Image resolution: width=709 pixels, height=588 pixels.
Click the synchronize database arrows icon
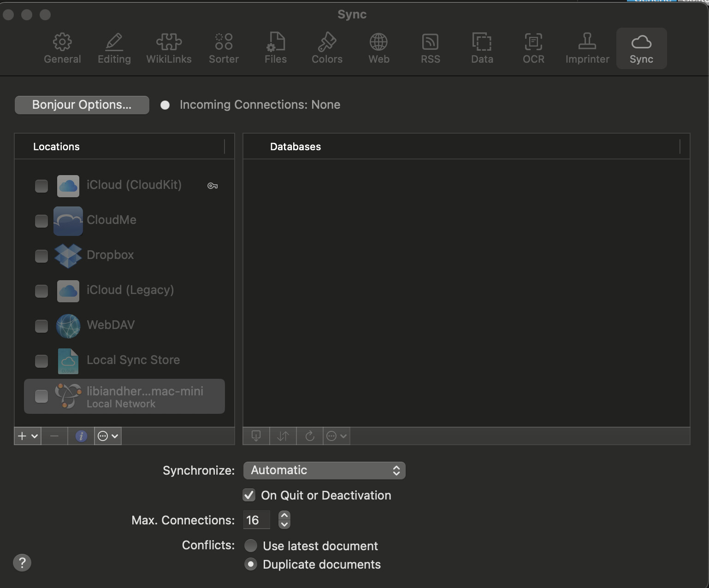[283, 436]
